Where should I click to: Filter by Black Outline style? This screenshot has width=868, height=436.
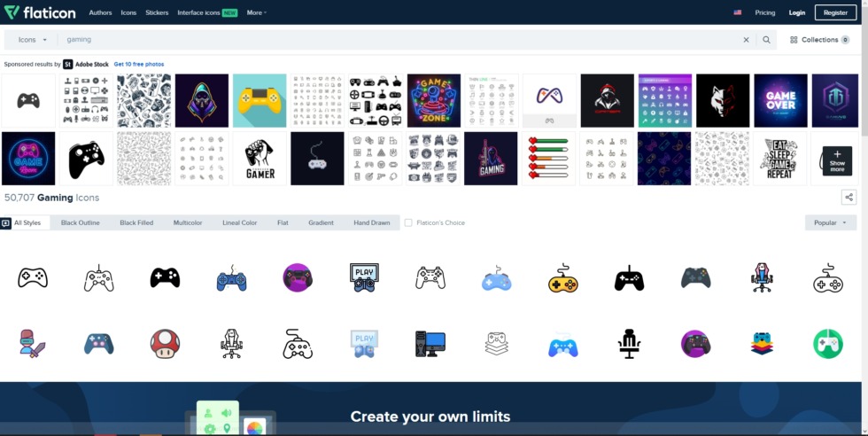click(x=81, y=222)
